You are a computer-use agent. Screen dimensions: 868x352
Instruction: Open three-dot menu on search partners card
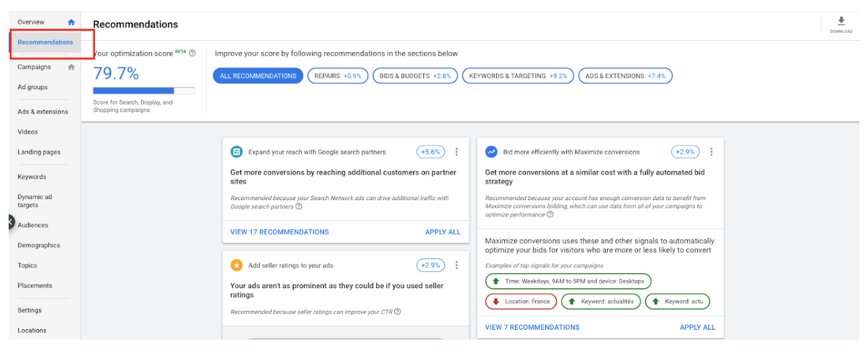(457, 152)
